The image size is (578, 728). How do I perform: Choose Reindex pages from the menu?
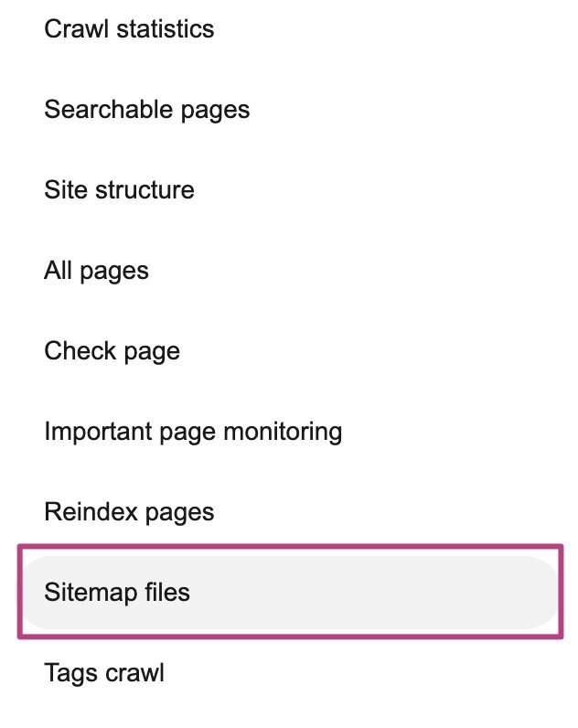pos(129,511)
